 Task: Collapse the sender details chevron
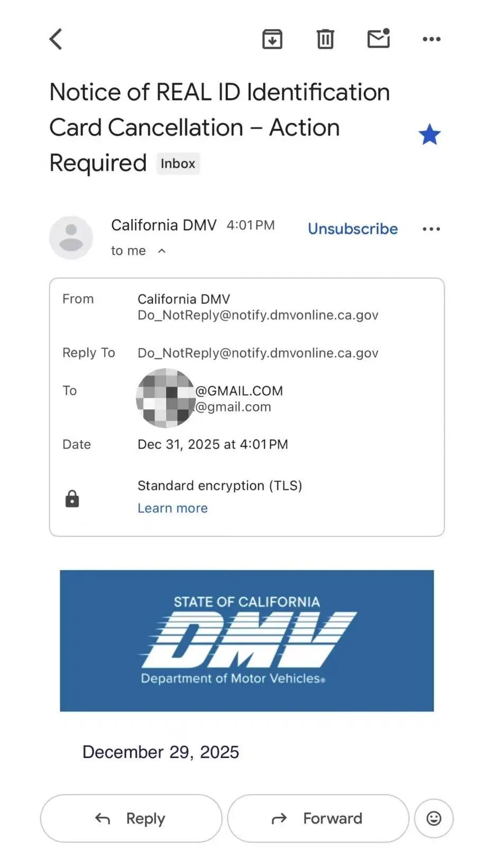pos(162,251)
